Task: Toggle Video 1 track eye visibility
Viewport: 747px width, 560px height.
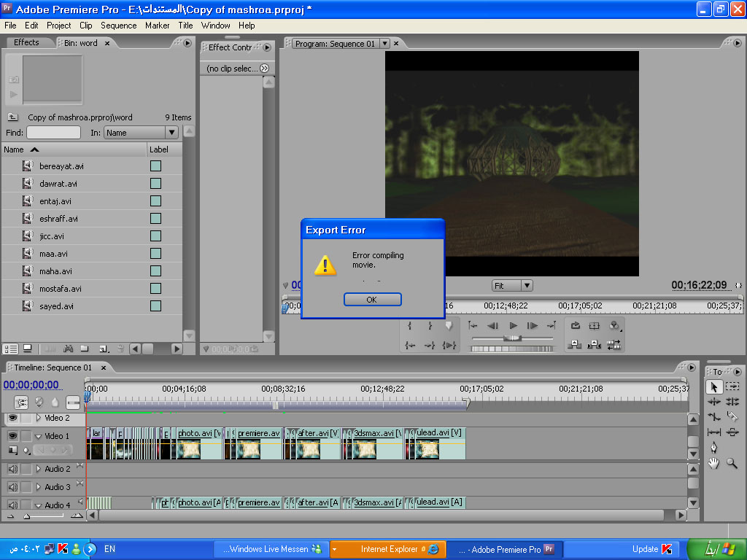Action: (x=13, y=436)
